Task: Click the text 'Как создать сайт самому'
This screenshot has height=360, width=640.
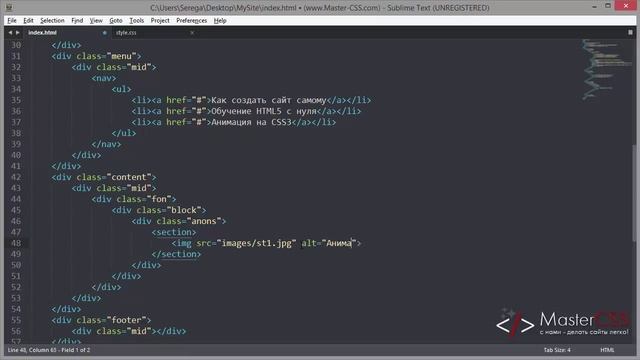Action: click(269, 100)
